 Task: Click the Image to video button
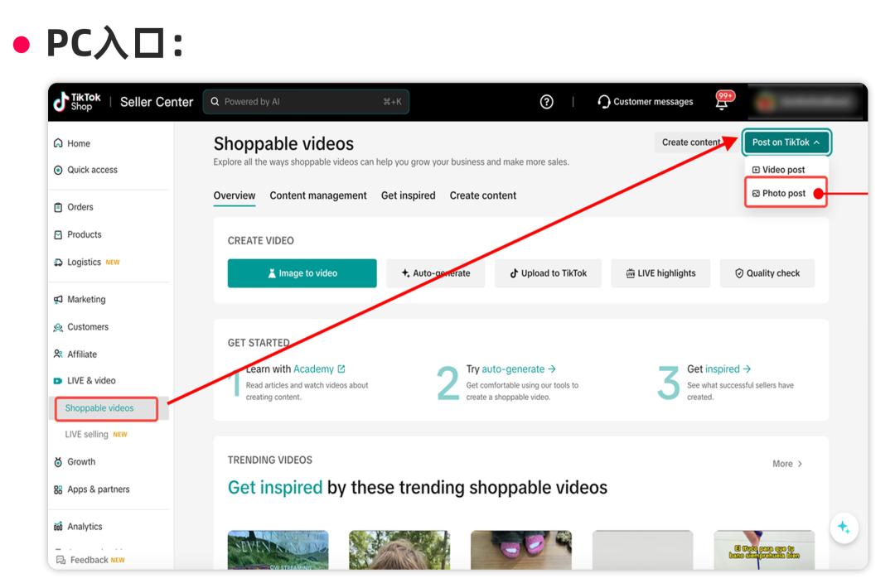click(x=302, y=273)
